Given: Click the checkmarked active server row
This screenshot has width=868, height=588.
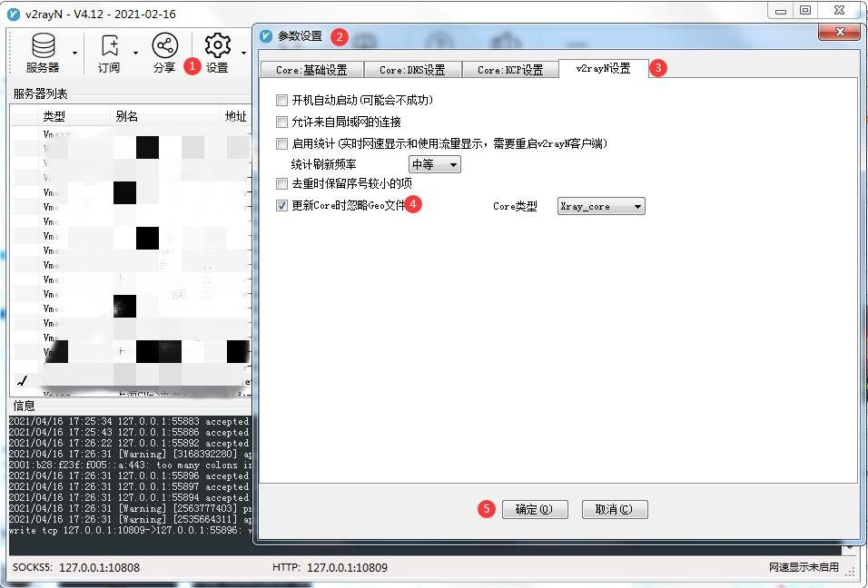Looking at the screenshot, I should pos(131,380).
